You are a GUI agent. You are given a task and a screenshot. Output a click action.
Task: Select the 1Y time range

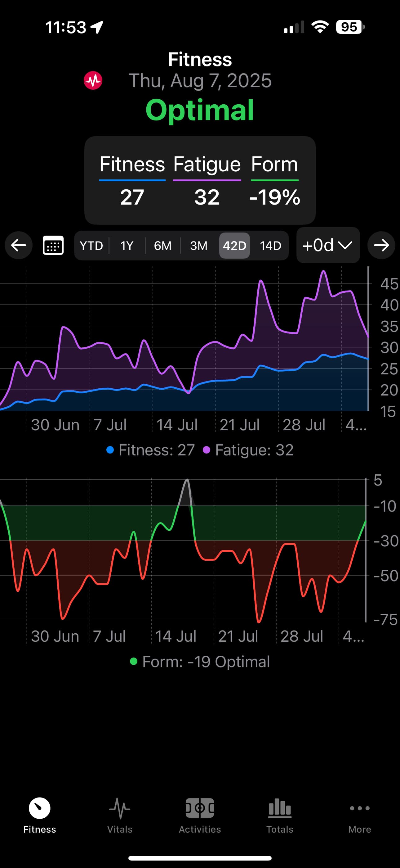pyautogui.click(x=127, y=246)
